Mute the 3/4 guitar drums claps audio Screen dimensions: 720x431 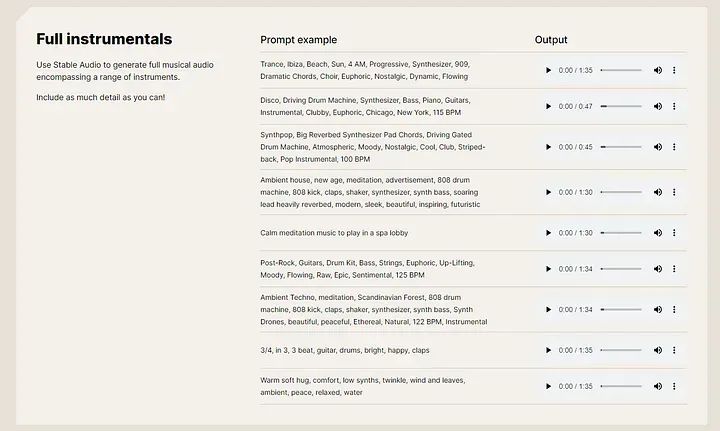tap(658, 351)
